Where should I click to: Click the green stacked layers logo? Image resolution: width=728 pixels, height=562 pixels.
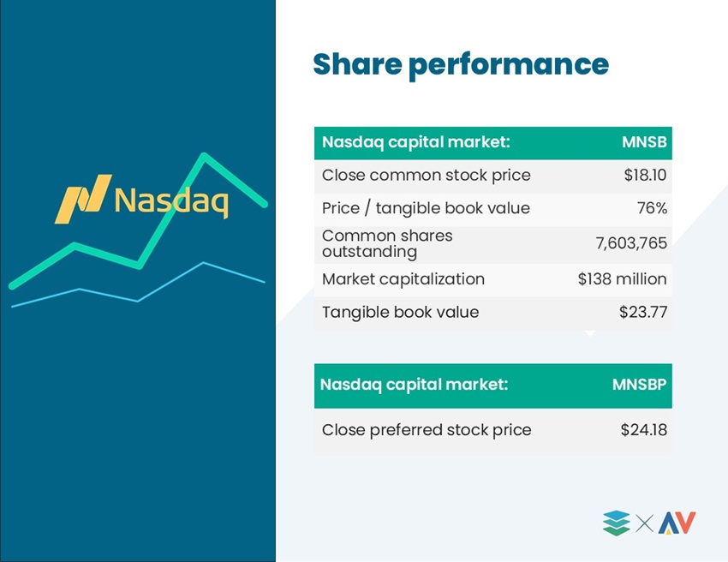(x=616, y=523)
